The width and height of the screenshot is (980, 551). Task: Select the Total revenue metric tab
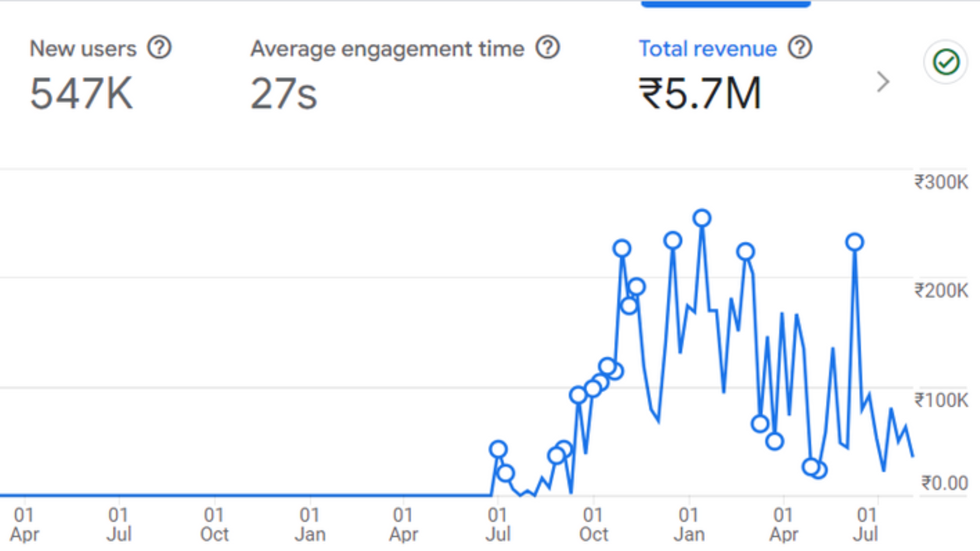point(707,49)
